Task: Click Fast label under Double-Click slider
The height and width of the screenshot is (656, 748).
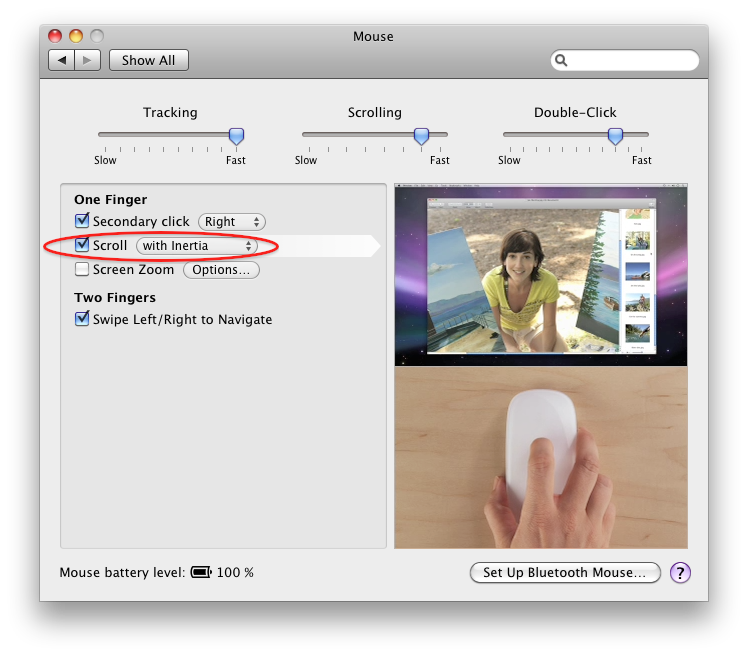Action: point(642,160)
